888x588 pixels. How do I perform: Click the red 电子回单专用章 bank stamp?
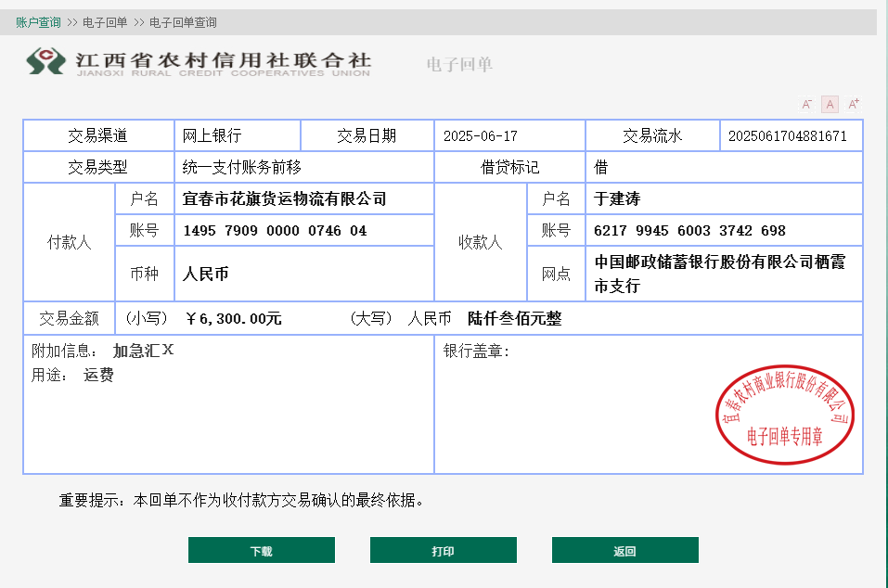click(x=785, y=415)
